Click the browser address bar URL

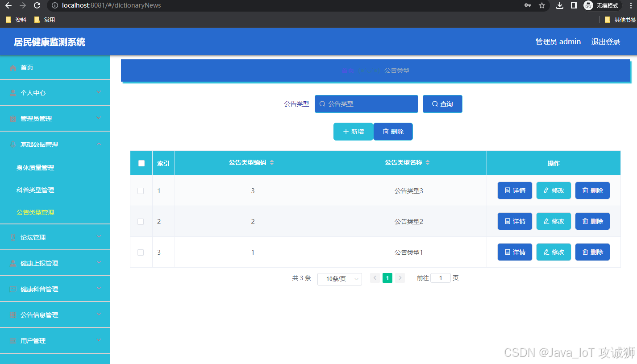(x=112, y=5)
